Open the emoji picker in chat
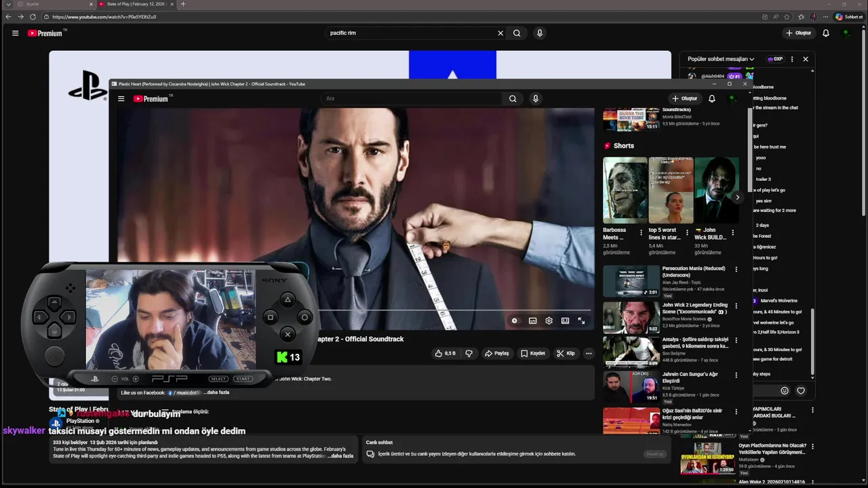 785,390
